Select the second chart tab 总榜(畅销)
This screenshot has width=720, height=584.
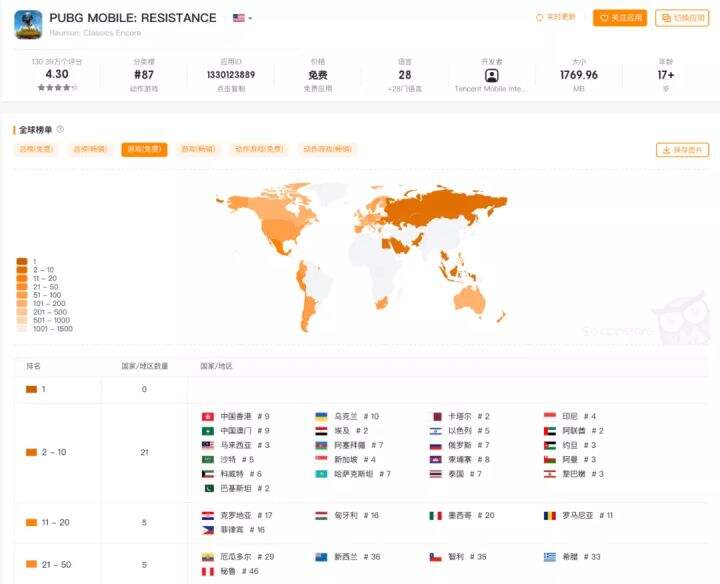click(90, 149)
